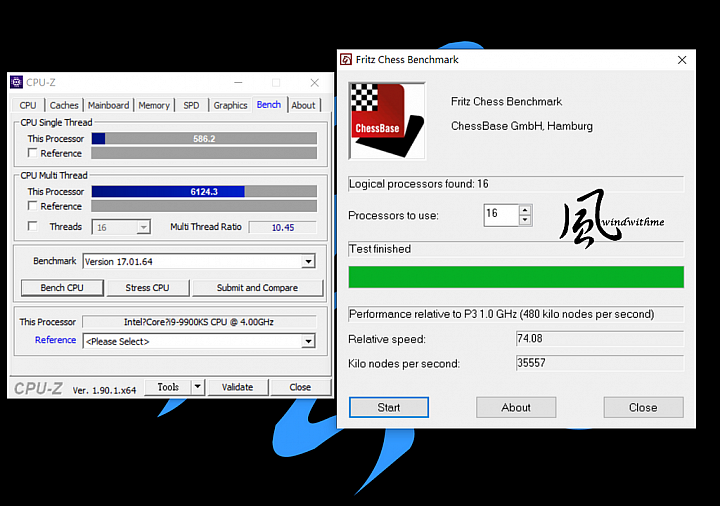Image resolution: width=720 pixels, height=506 pixels.
Task: Click the Fritz Close button
Action: pyautogui.click(x=643, y=407)
